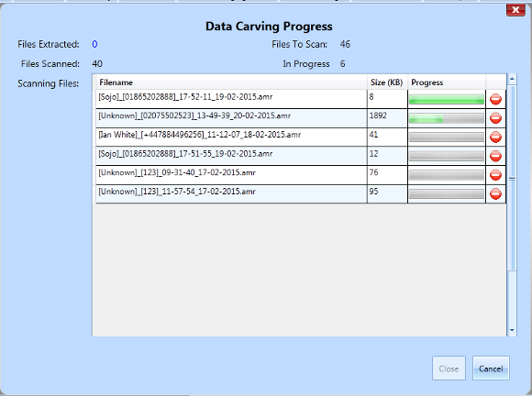Stop carving the 17-51-55 Sojo file
The width and height of the screenshot is (532, 396).
[x=495, y=156]
